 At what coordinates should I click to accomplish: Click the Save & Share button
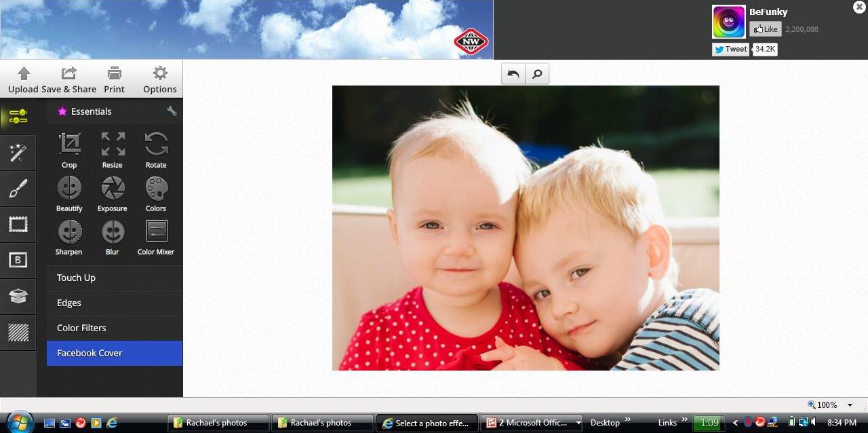click(x=68, y=79)
